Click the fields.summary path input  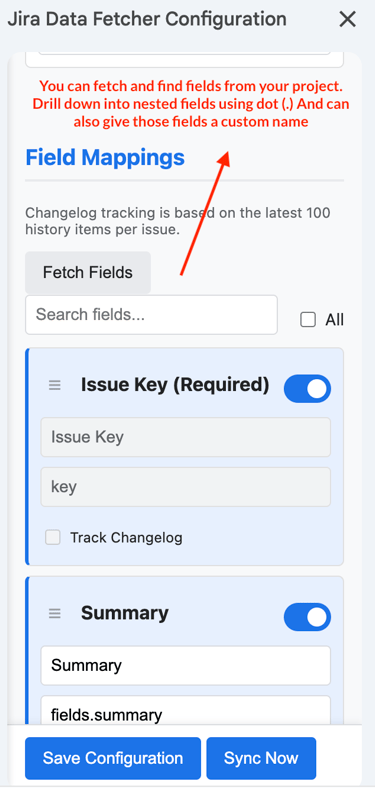click(x=185, y=711)
